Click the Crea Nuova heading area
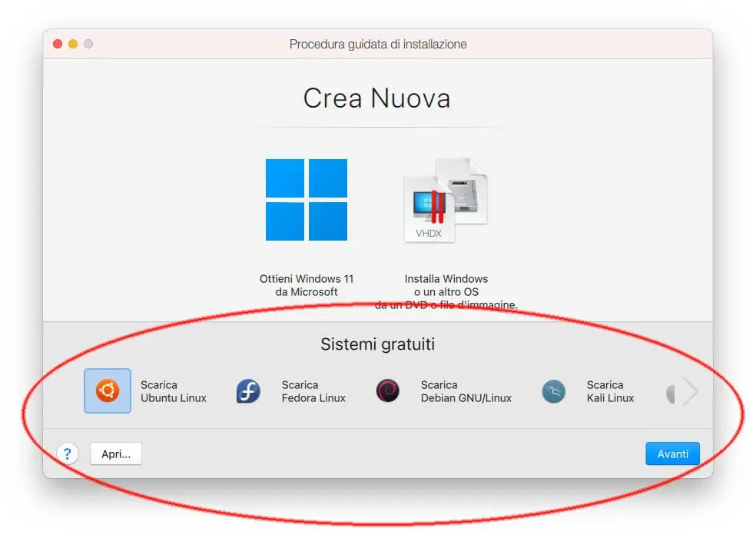 [x=377, y=98]
